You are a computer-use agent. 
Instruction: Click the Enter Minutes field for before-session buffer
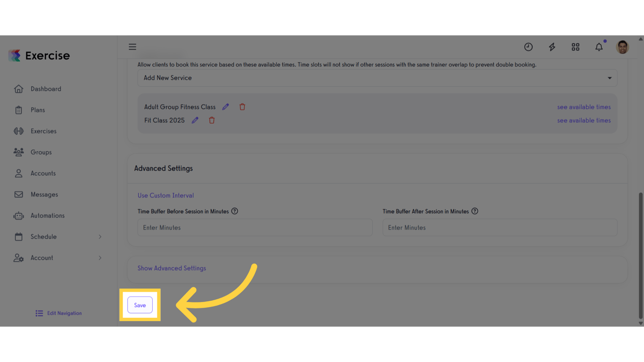[255, 227]
